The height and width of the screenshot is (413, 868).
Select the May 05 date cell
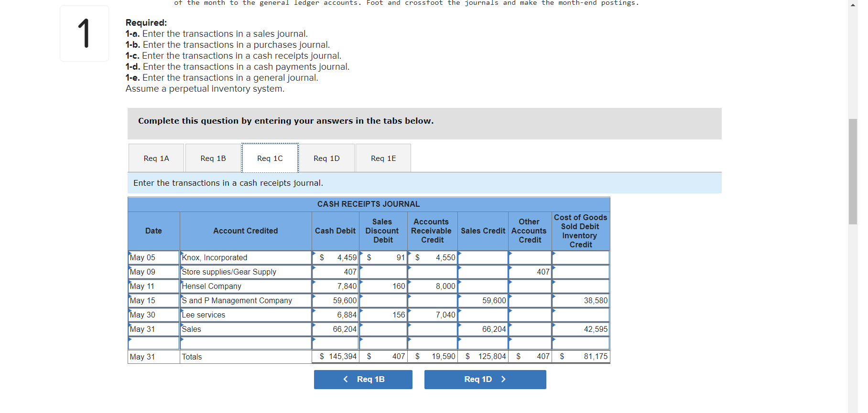pos(154,257)
